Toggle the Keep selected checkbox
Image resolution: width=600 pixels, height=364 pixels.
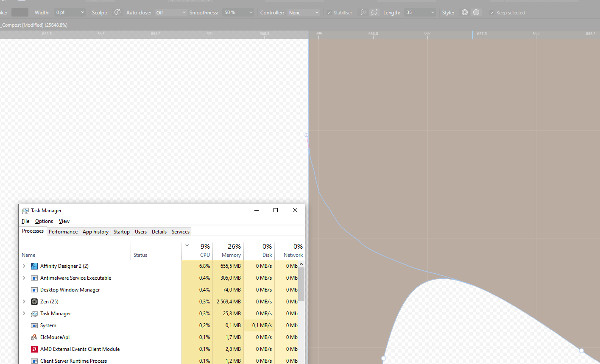point(492,13)
